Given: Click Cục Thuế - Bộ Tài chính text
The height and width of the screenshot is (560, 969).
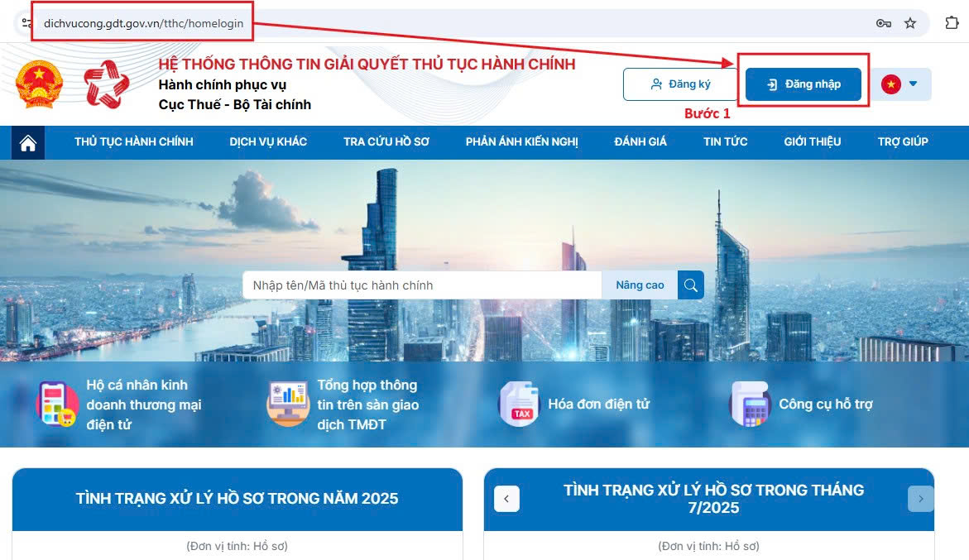Looking at the screenshot, I should [x=235, y=104].
